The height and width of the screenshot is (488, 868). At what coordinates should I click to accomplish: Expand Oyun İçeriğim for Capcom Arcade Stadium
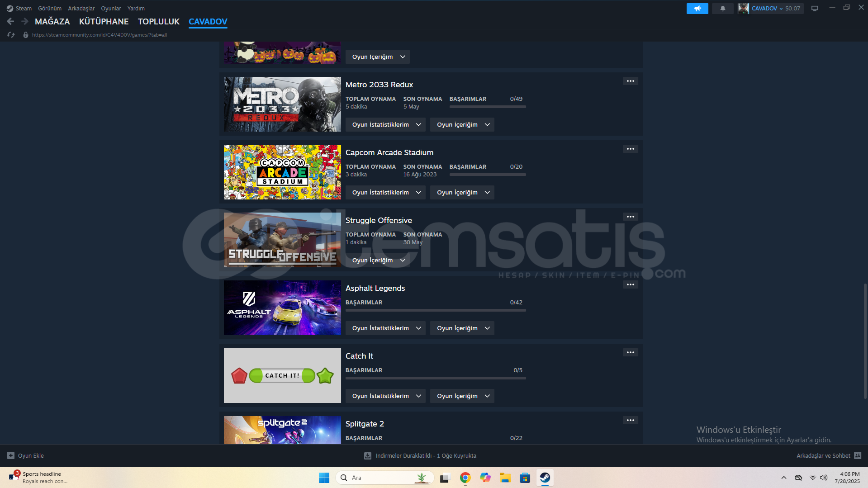[x=462, y=192]
